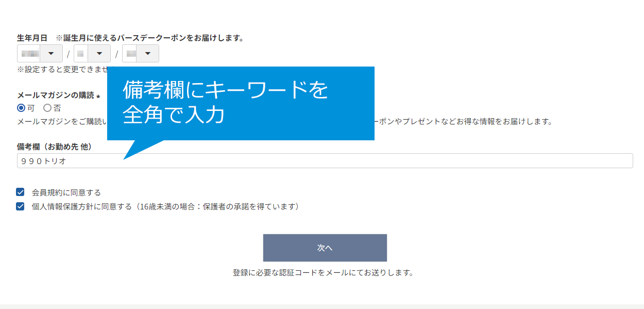
Task: Click the blurred birth year value box
Action: 29,54
